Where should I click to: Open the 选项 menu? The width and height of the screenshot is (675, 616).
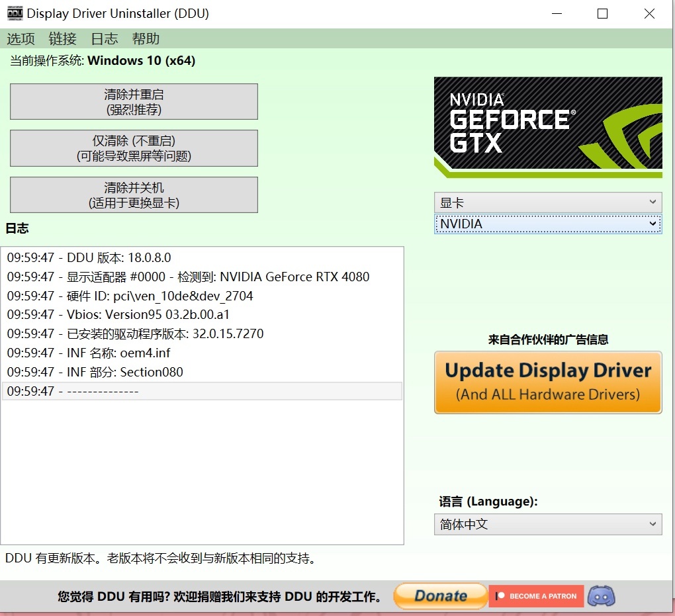point(21,39)
